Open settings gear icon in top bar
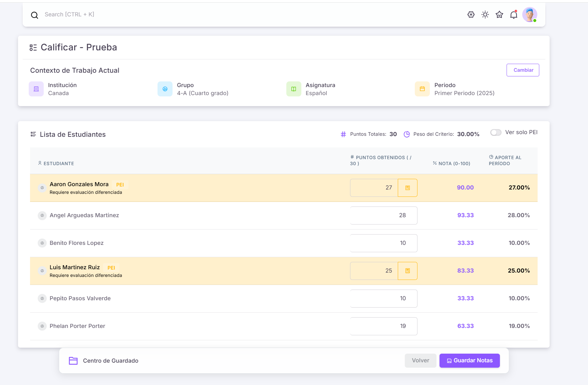The image size is (588, 385). click(471, 15)
